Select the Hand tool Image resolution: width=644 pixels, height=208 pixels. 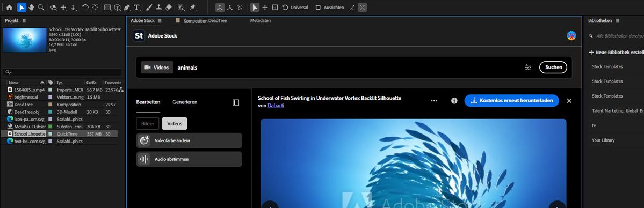[31, 8]
